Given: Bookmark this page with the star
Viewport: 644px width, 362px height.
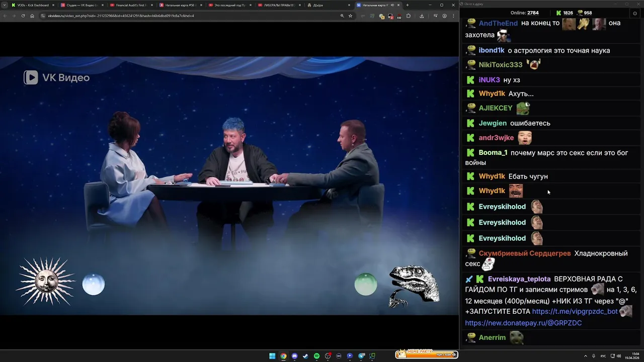Looking at the screenshot, I should pyautogui.click(x=350, y=16).
